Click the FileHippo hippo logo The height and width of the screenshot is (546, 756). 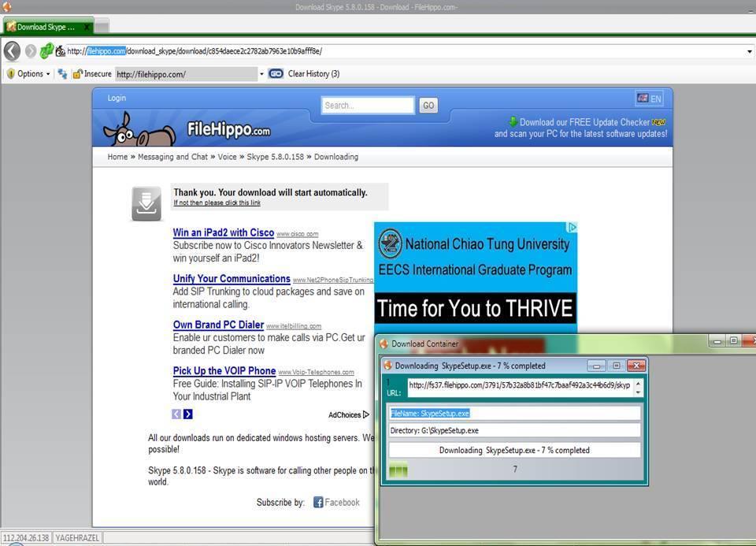[x=139, y=128]
